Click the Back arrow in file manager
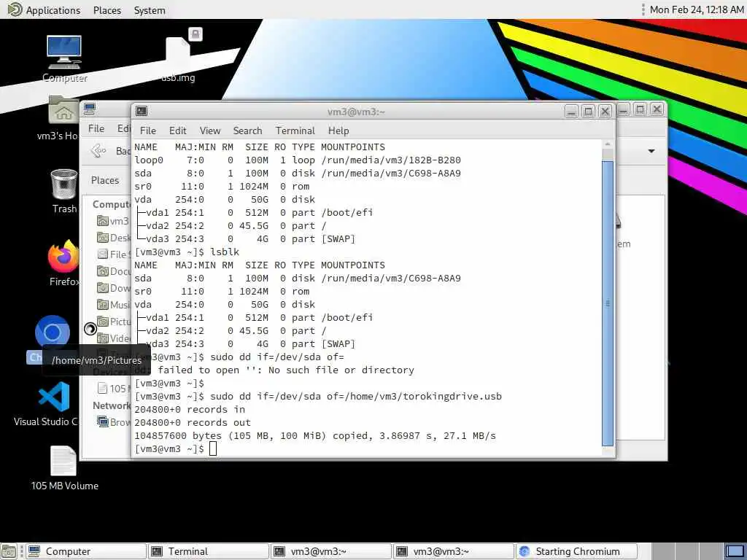The width and height of the screenshot is (747, 560). [98, 151]
